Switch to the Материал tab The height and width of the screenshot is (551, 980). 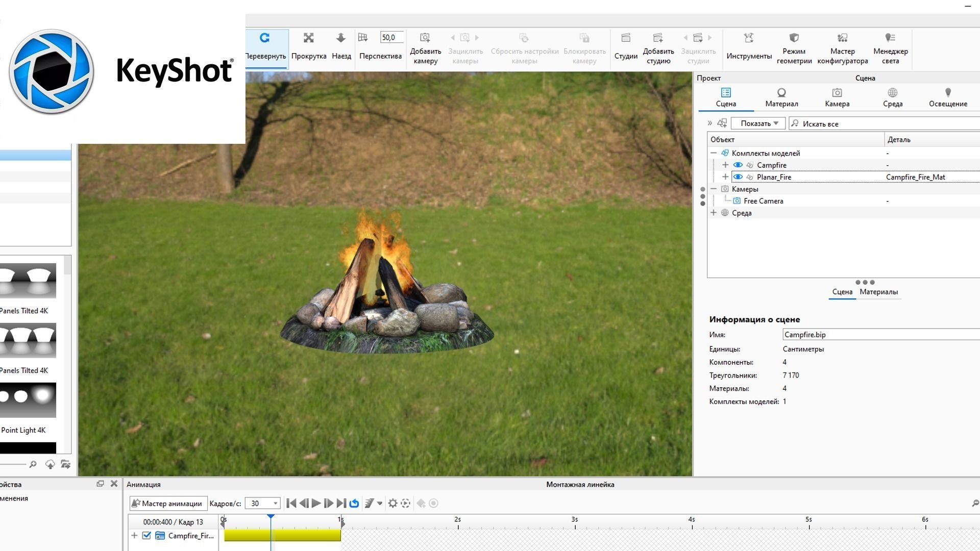click(x=781, y=97)
